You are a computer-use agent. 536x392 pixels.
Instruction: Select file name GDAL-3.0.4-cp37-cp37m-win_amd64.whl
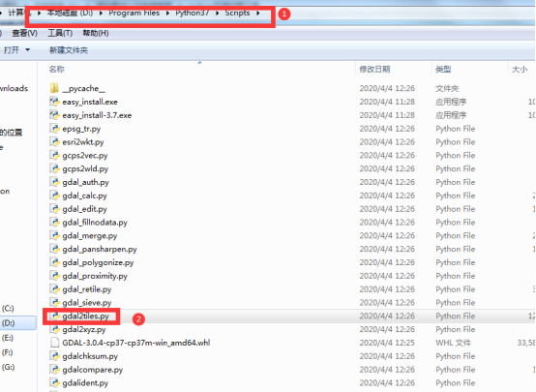click(x=136, y=343)
